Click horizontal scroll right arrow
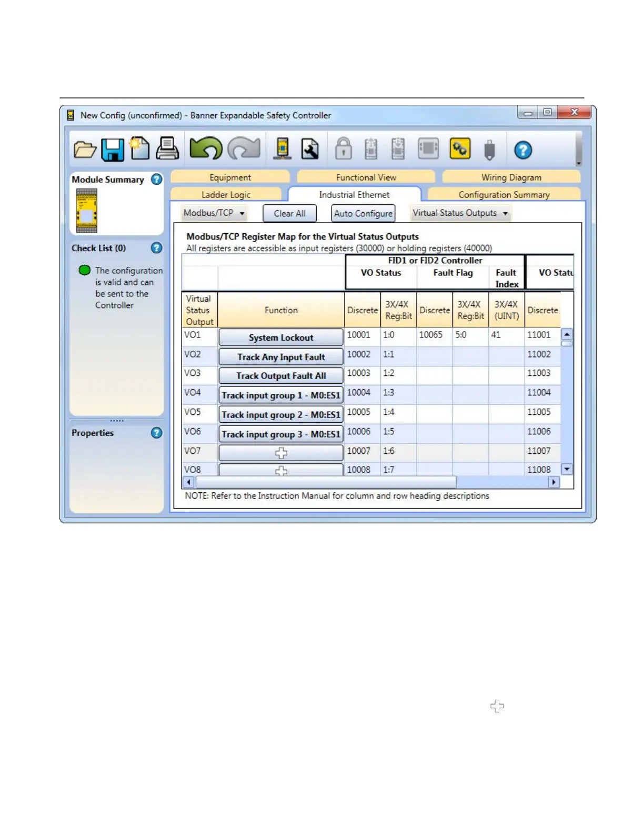The height and width of the screenshot is (834, 644). [x=554, y=482]
